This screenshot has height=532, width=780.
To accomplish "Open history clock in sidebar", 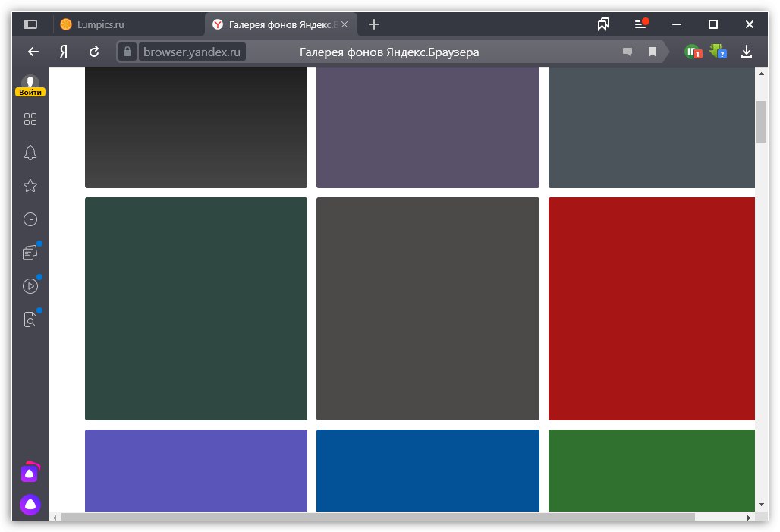I will tap(30, 219).
